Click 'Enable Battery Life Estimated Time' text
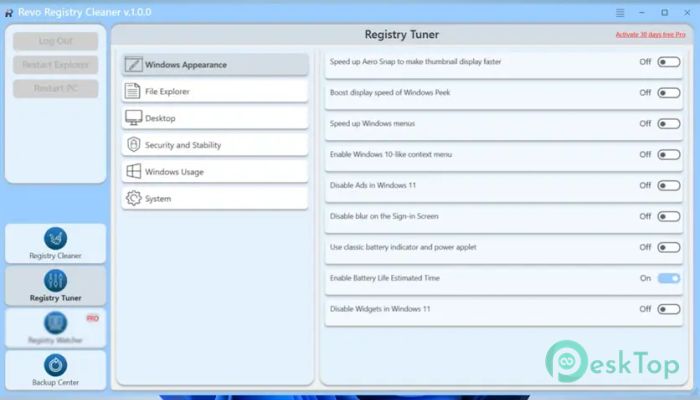This screenshot has width=700, height=400. click(384, 278)
